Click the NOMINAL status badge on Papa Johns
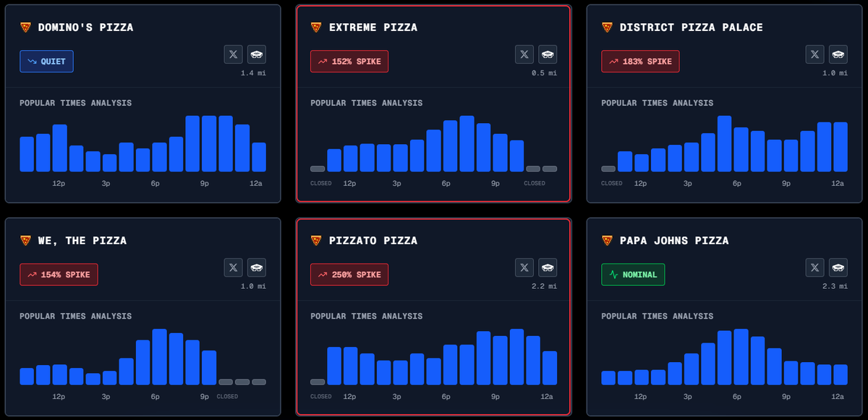The image size is (868, 420). (633, 274)
